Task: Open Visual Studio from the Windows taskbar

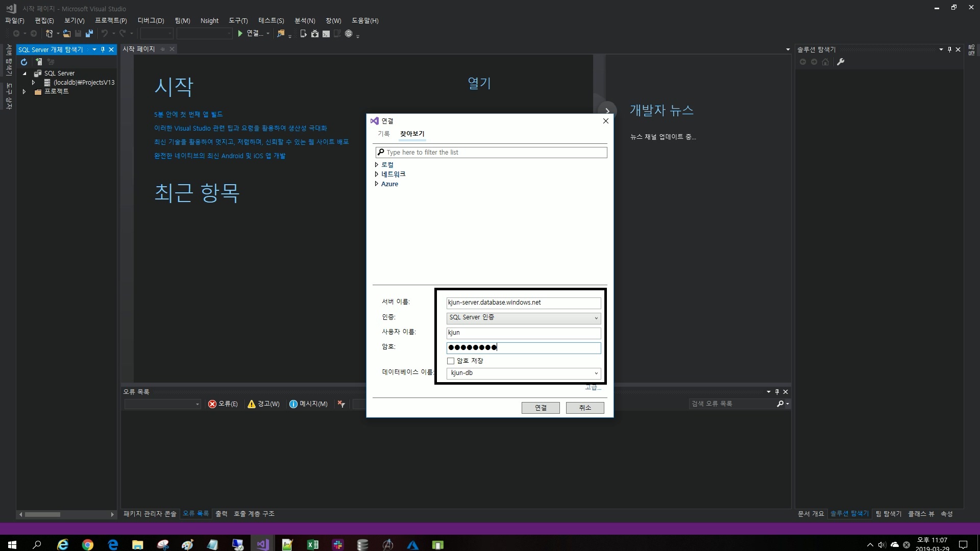Action: [x=262, y=544]
